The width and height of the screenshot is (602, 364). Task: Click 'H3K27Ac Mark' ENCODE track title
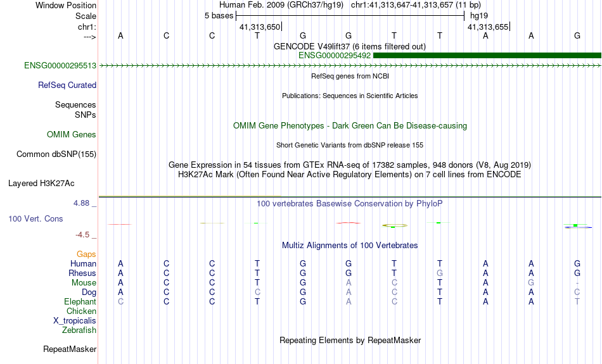pos(350,175)
